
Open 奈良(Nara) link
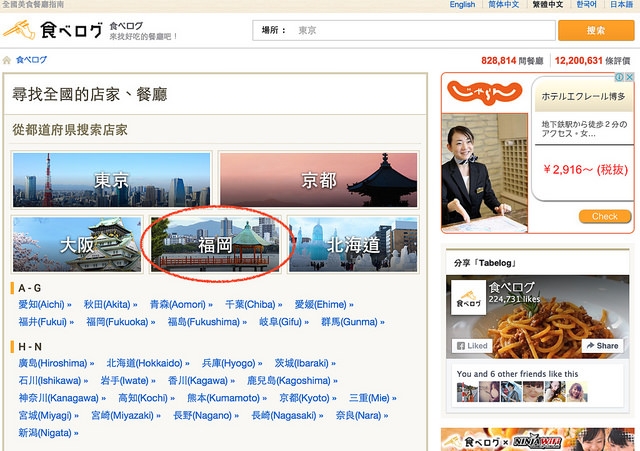click(x=362, y=415)
